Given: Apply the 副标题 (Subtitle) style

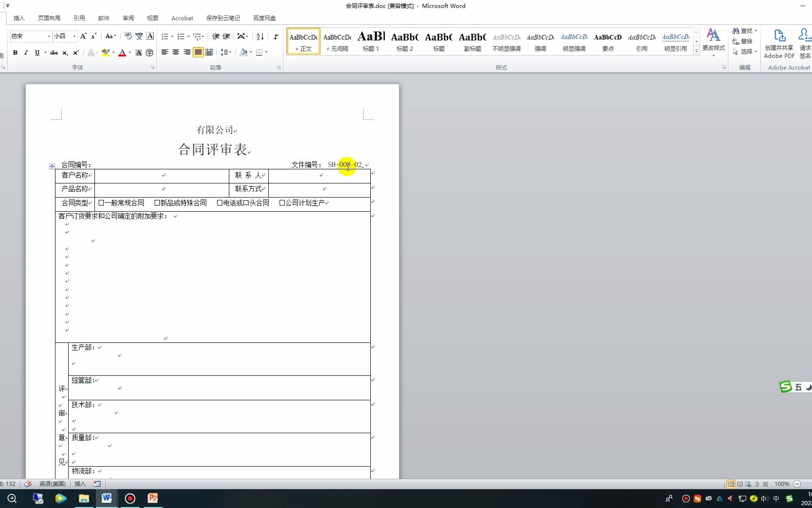Looking at the screenshot, I should 473,41.
